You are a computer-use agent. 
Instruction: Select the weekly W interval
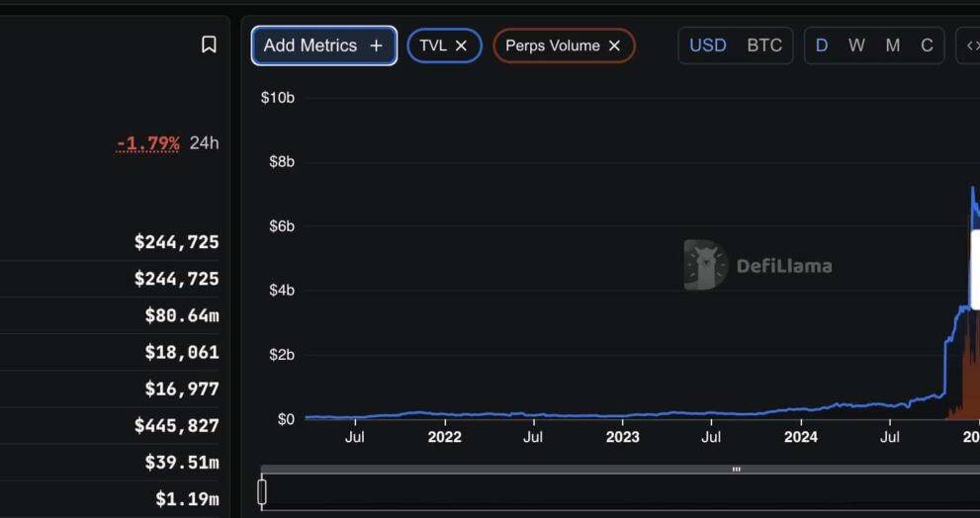pos(856,45)
